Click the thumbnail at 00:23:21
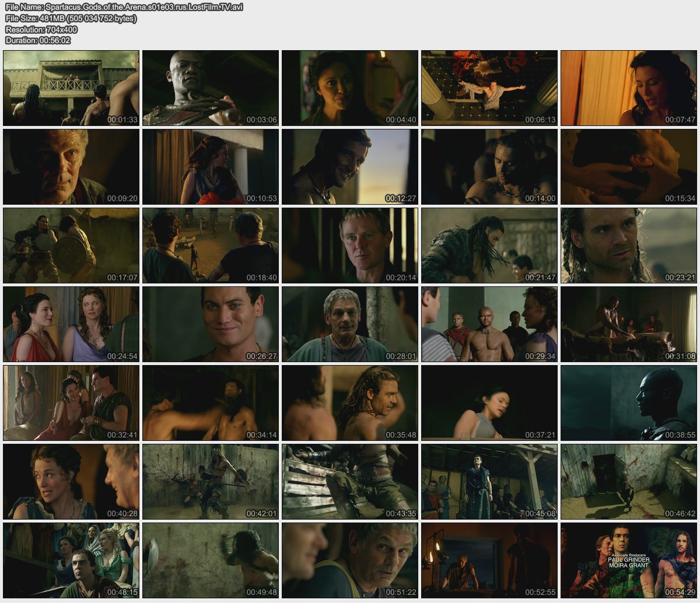 [x=629, y=246]
